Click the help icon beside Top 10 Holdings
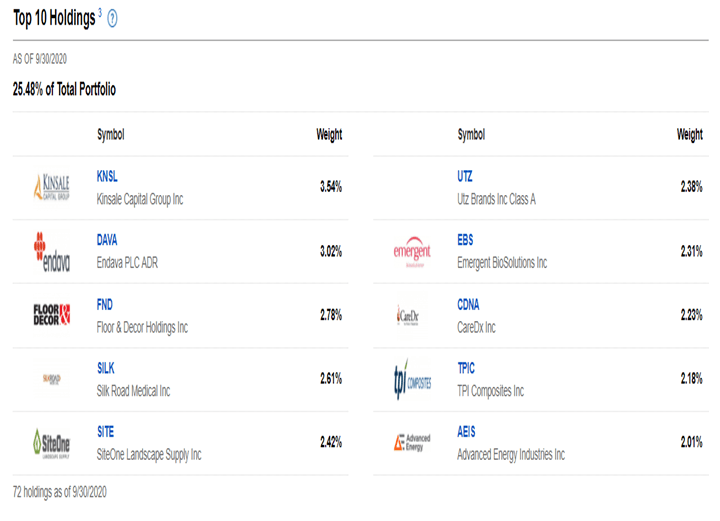Screen dimensions: 720x521 112,19
